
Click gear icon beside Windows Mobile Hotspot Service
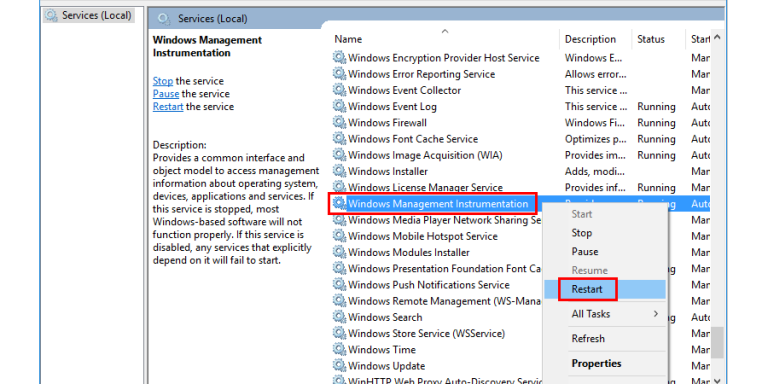click(339, 236)
